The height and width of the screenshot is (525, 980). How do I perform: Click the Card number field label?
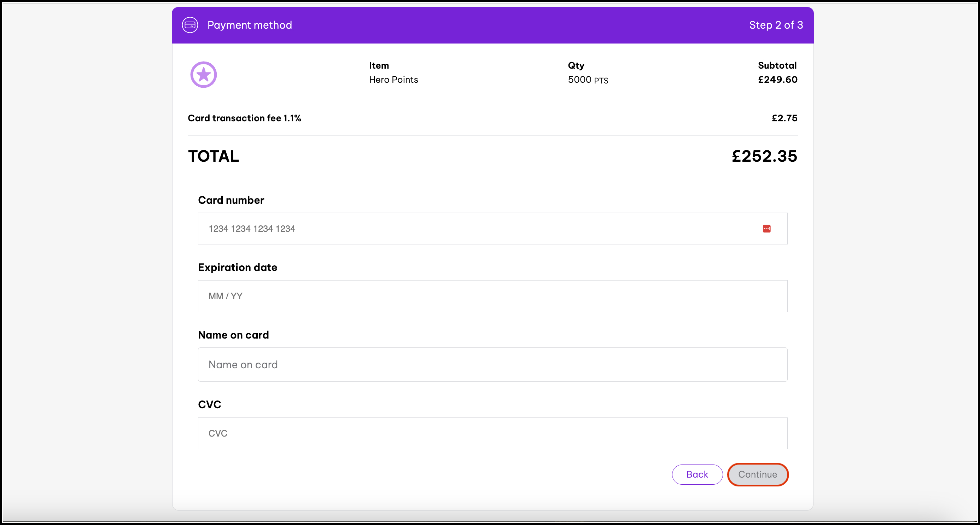(x=231, y=200)
